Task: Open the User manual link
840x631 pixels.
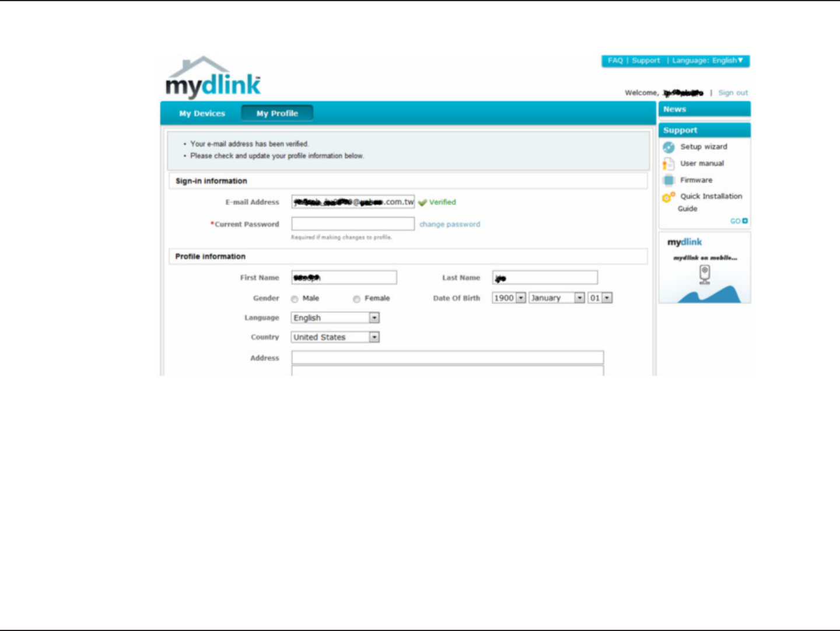Action: tap(702, 163)
